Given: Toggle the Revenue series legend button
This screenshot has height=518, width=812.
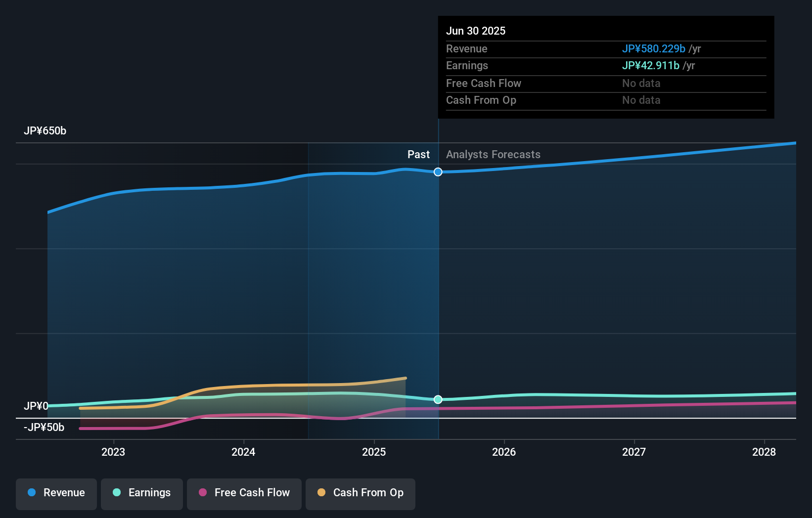Looking at the screenshot, I should [x=56, y=494].
